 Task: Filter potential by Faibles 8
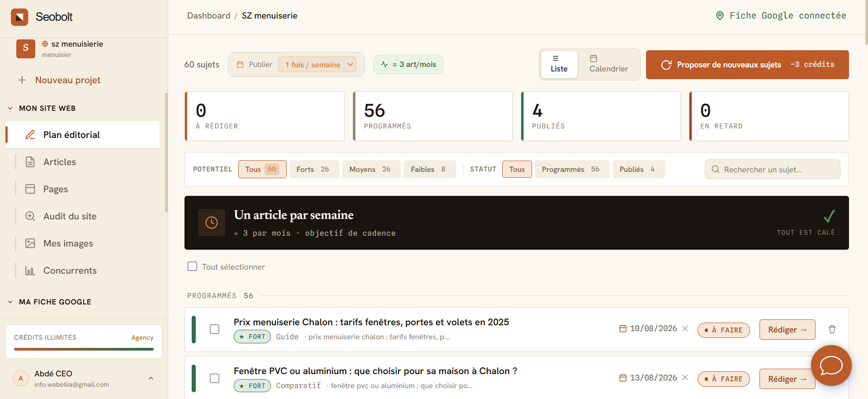pos(429,169)
